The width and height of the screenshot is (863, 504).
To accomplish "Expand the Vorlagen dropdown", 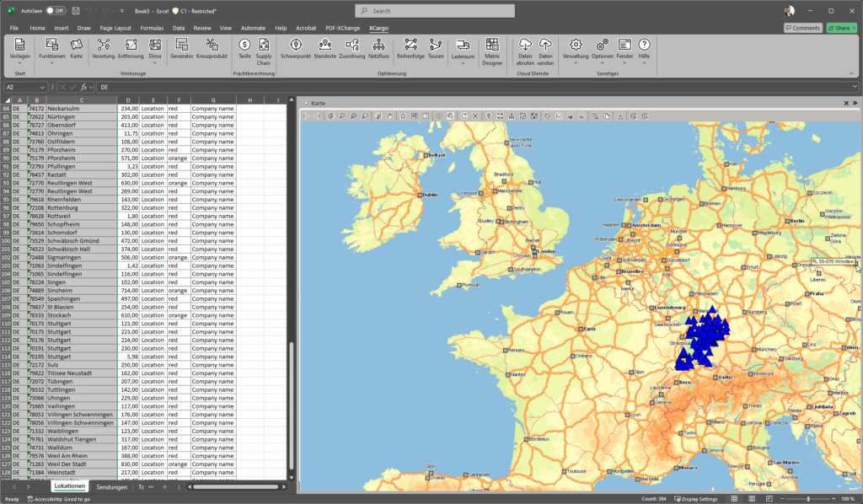I will (19, 61).
